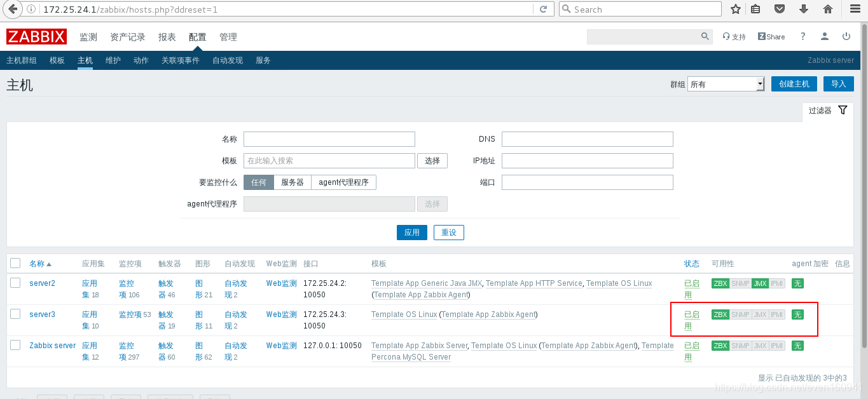
Task: Click the SNMP badge for server2
Action: [x=740, y=283]
